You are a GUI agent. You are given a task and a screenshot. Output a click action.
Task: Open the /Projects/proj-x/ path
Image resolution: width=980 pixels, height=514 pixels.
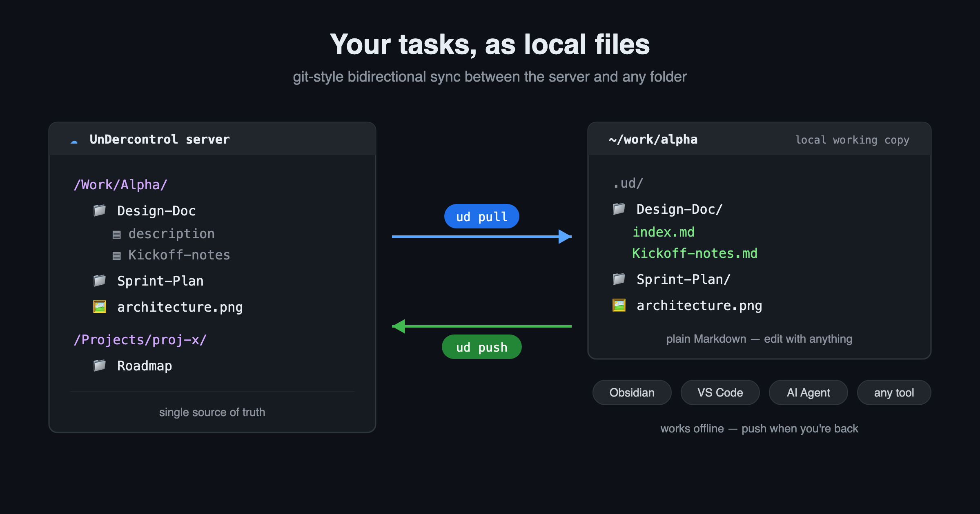tap(140, 340)
